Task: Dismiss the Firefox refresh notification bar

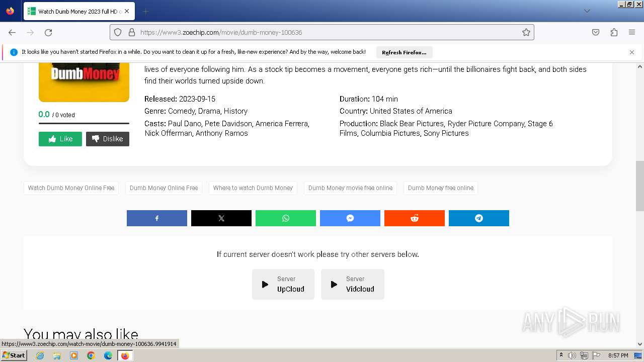Action: point(632,52)
